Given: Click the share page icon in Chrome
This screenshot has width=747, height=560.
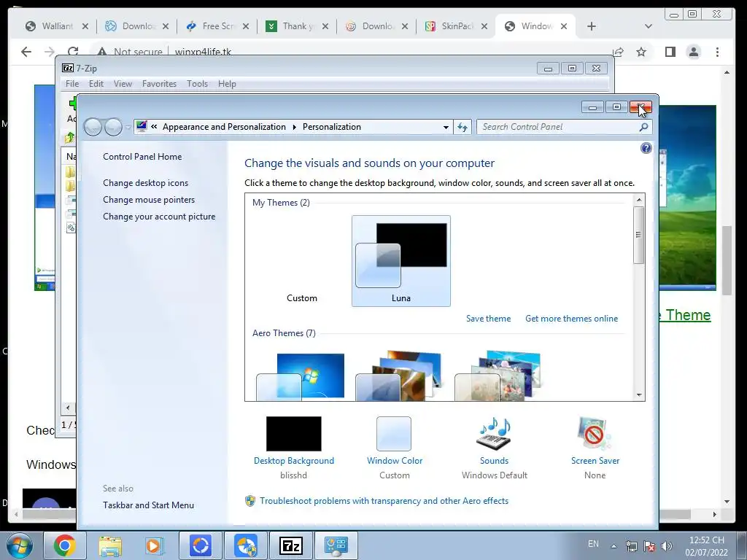Looking at the screenshot, I should pyautogui.click(x=619, y=52).
